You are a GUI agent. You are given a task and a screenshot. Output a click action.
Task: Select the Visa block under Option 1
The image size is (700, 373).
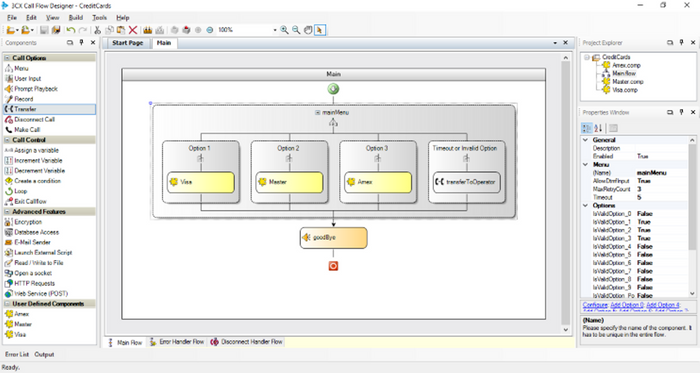coord(200,182)
